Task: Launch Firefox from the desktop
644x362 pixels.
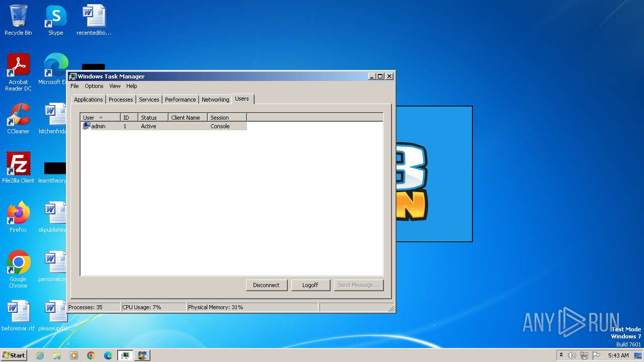Action: click(18, 217)
